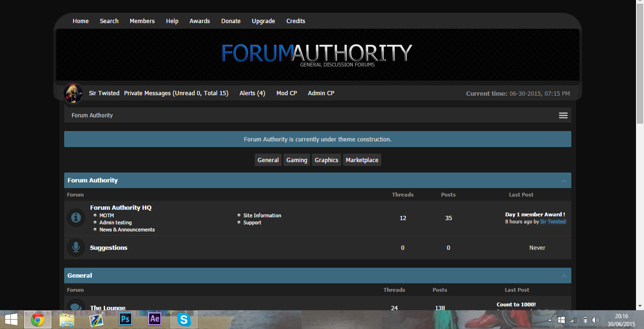Click the theme construction notice bar
This screenshot has height=329, width=644.
coord(318,139)
